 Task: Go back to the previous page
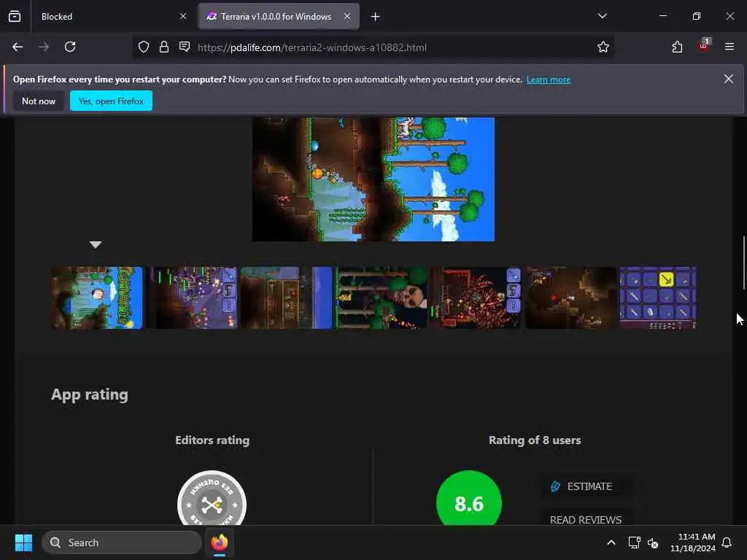point(18,47)
